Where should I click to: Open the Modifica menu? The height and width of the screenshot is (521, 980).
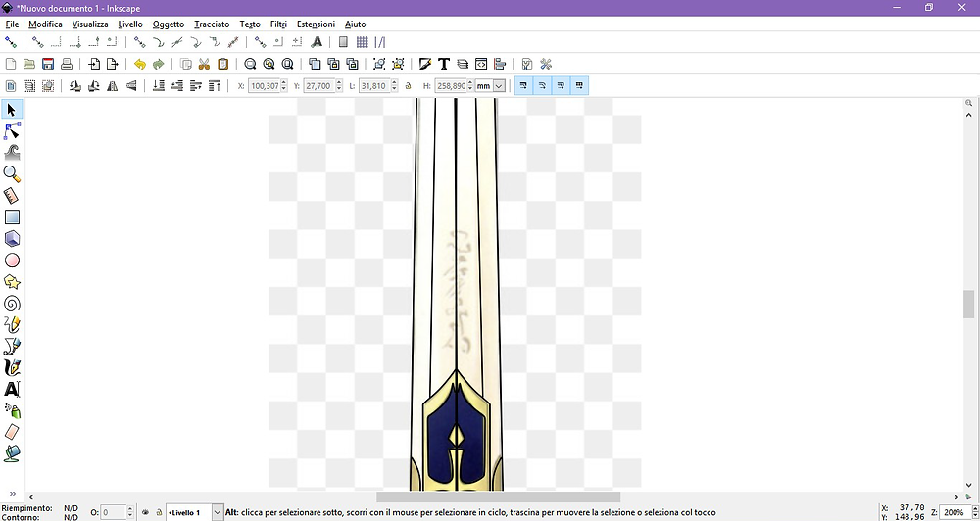(x=46, y=24)
